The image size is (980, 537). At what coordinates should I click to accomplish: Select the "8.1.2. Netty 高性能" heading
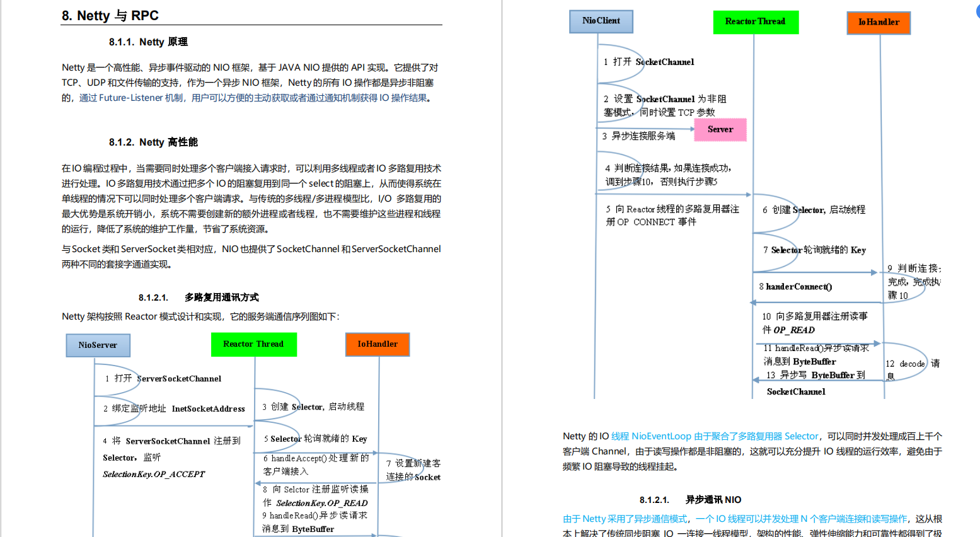[x=153, y=142]
